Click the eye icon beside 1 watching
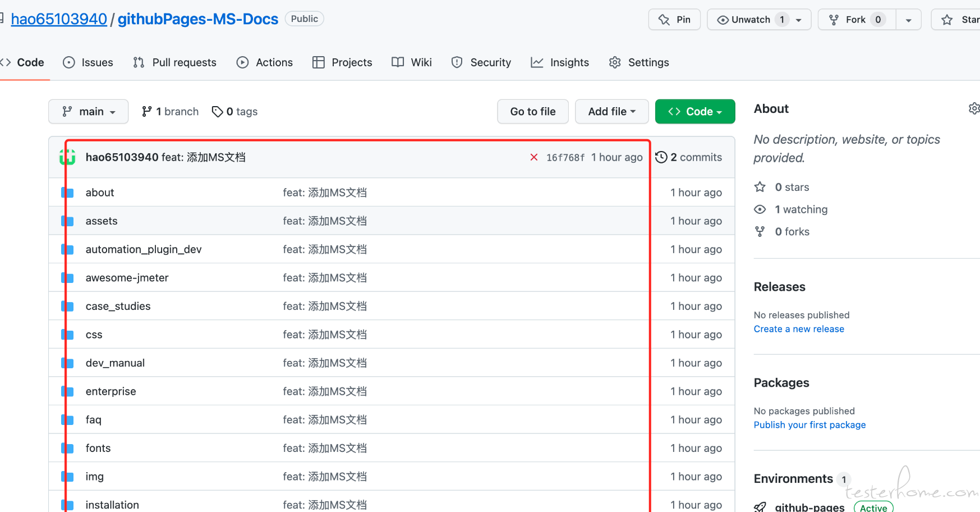This screenshot has width=980, height=512. tap(760, 209)
